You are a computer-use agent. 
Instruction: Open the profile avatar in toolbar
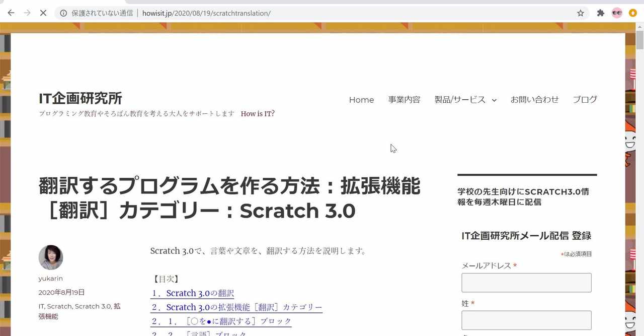coord(617,13)
